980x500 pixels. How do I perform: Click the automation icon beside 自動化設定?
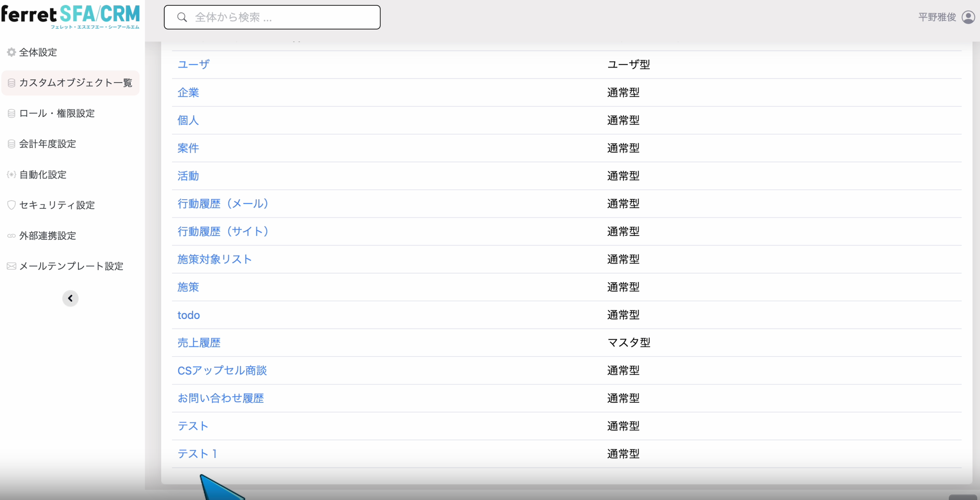pos(11,175)
